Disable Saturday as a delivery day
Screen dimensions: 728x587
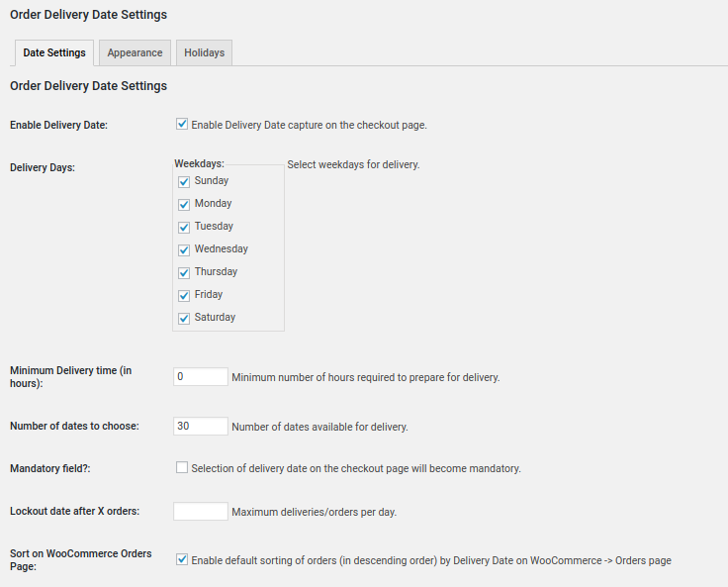(x=184, y=319)
